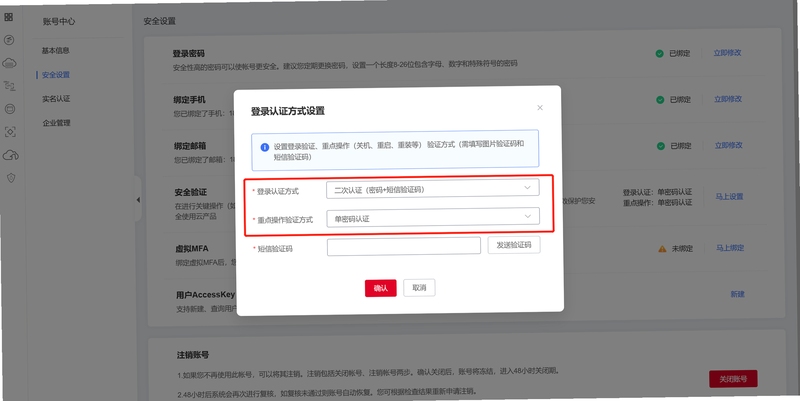Collapse the side menu with the arrow handle
800x401 pixels.
[138, 200]
